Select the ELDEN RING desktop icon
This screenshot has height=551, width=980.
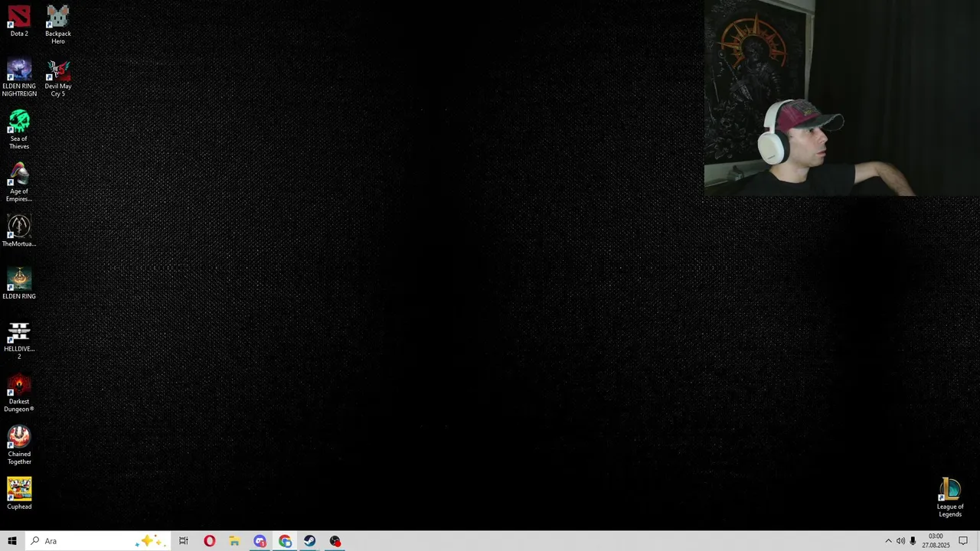19,284
